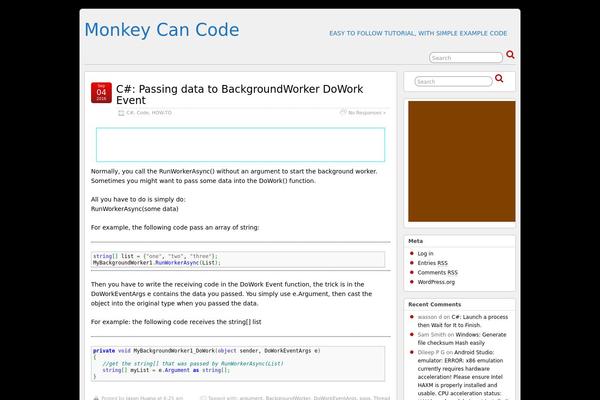Focus the sidebar Search box
The image size is (600, 400).
[x=453, y=82]
